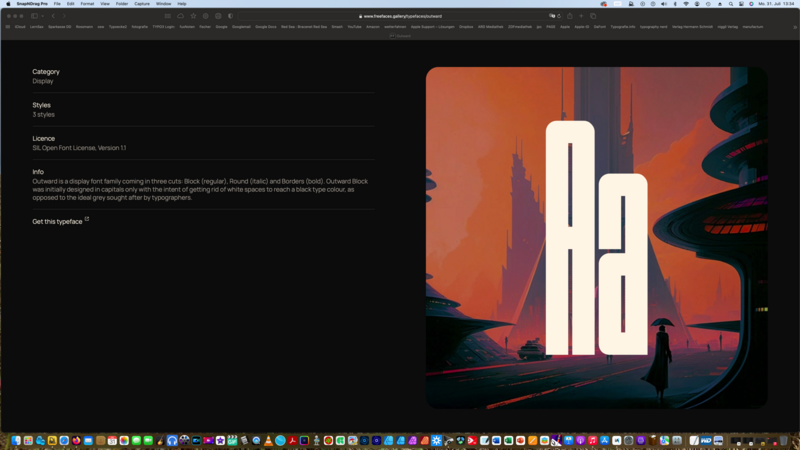
Task: Click the iCloud tabs cloud icon
Action: [x=180, y=16]
